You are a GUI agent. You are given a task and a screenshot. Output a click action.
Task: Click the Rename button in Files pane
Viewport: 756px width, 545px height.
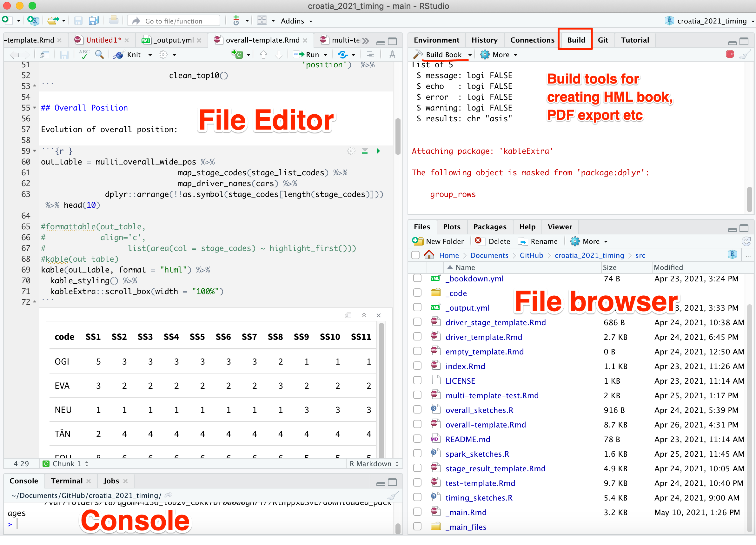538,241
